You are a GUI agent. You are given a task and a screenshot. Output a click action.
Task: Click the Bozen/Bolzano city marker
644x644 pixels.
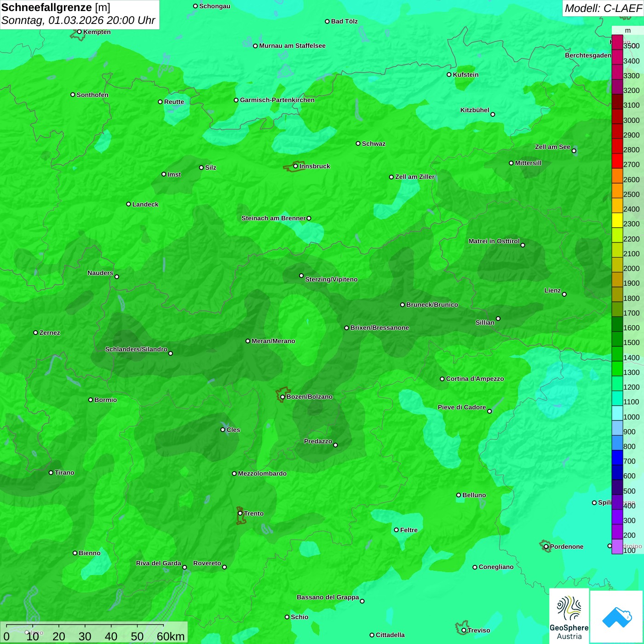coord(282,397)
